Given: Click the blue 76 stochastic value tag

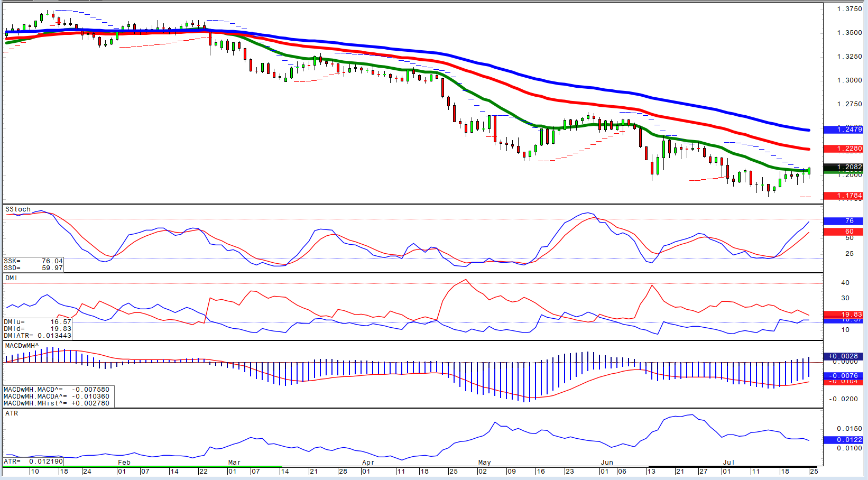Looking at the screenshot, I should coord(843,221).
